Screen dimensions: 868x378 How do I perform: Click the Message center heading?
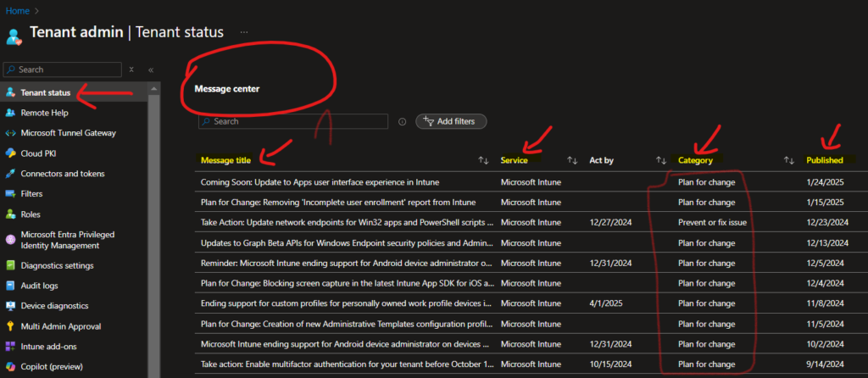point(227,88)
